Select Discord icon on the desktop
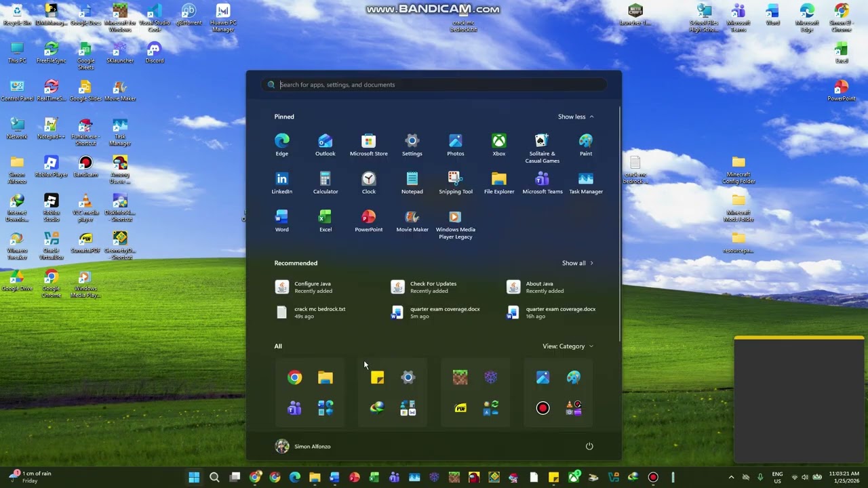868x488 pixels. pos(154,52)
